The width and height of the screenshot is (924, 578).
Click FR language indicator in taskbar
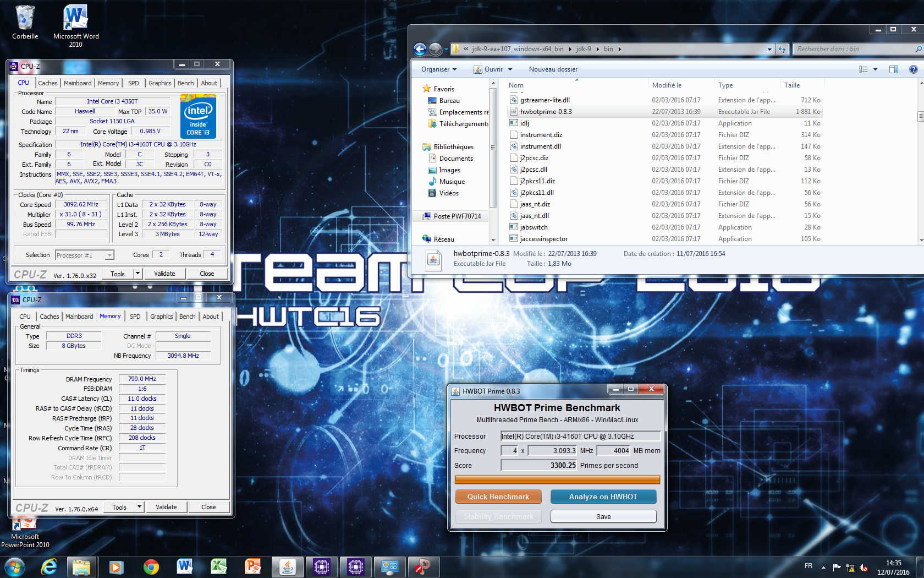pyautogui.click(x=808, y=566)
